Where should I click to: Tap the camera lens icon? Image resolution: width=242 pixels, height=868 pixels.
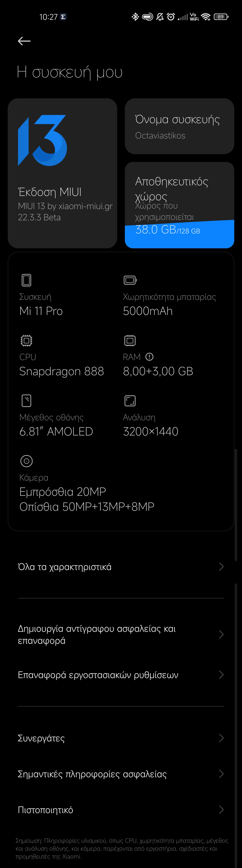26,461
